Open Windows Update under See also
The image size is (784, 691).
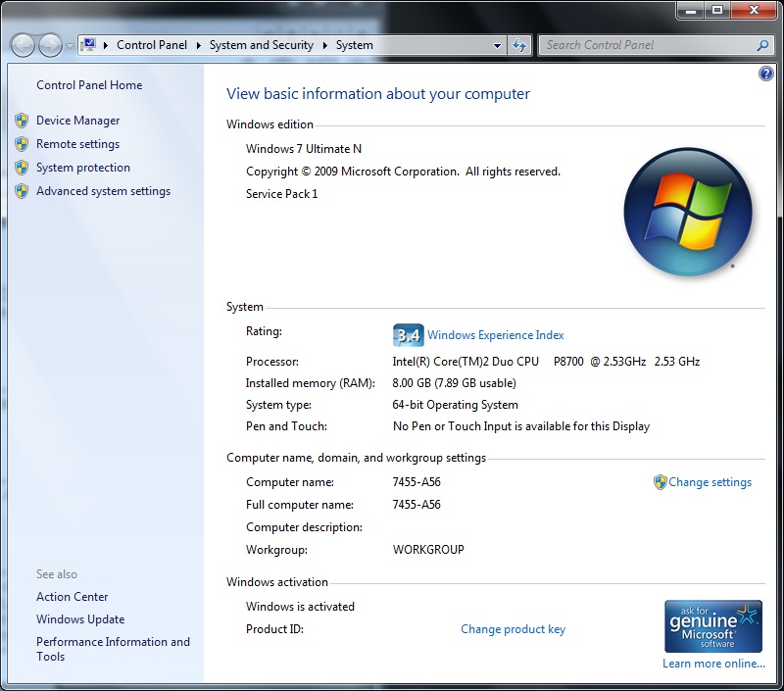[80, 619]
